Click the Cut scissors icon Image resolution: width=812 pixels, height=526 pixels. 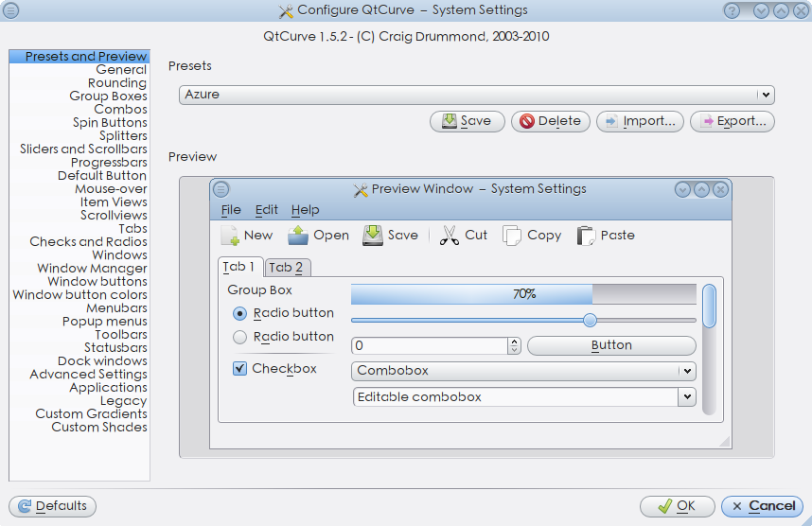click(449, 236)
